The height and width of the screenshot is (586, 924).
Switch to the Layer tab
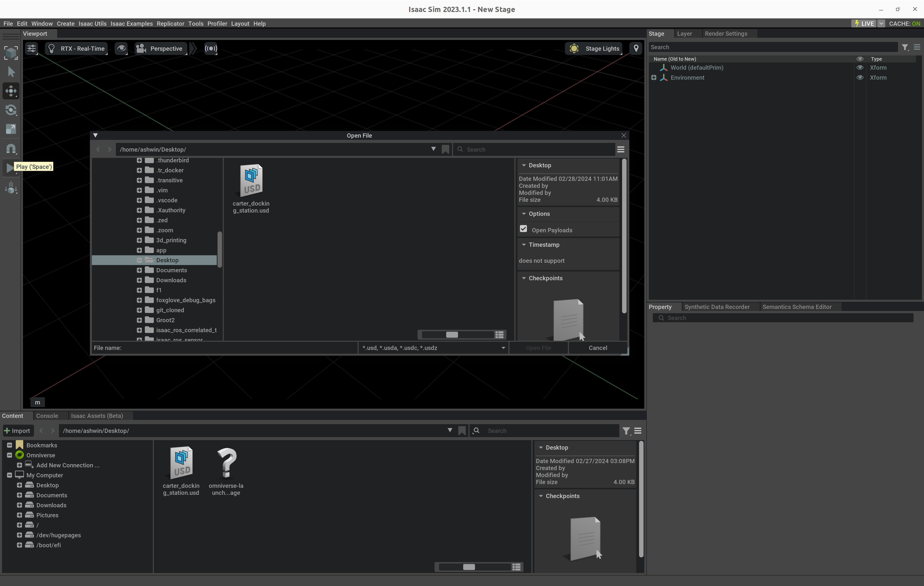685,33
